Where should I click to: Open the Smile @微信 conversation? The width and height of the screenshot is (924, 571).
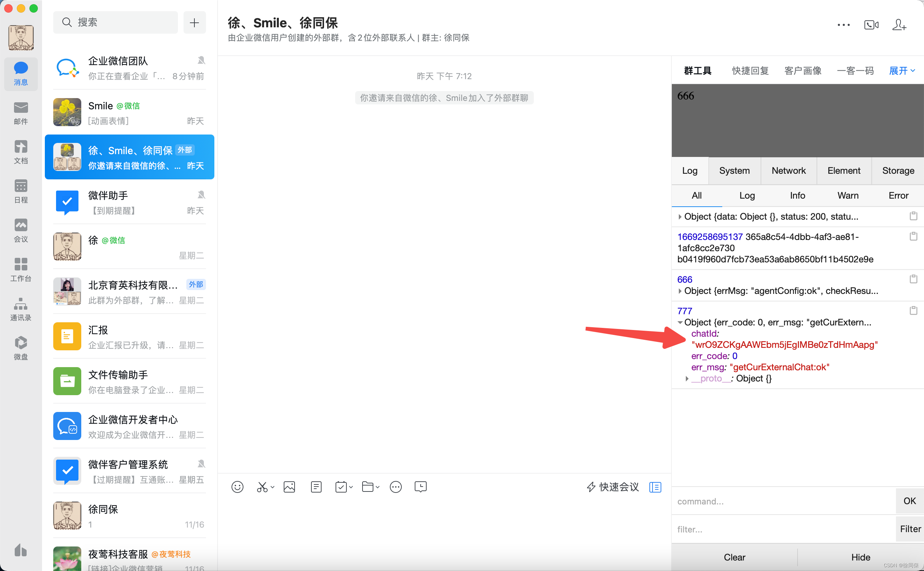click(130, 112)
